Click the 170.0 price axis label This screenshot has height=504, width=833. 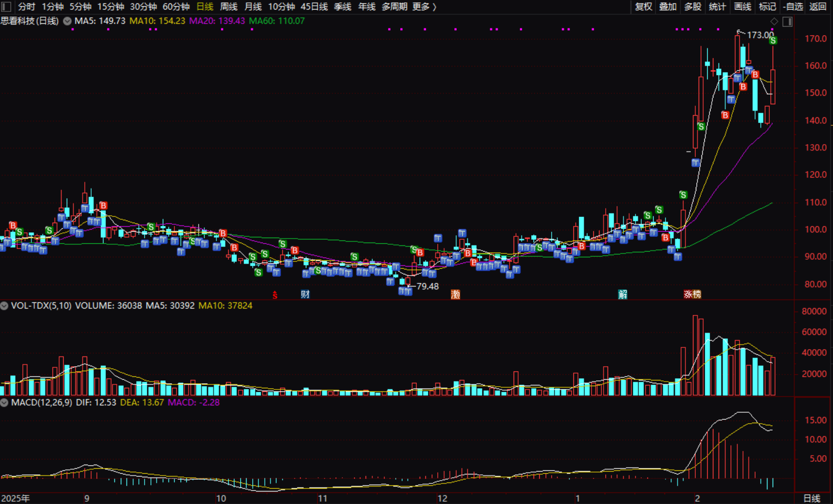[815, 39]
